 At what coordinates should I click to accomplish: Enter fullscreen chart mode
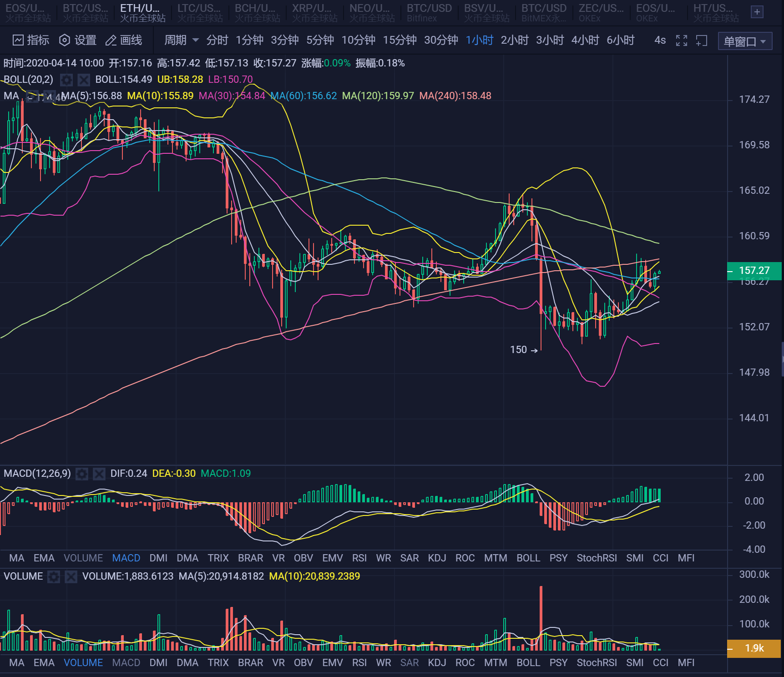coord(681,40)
